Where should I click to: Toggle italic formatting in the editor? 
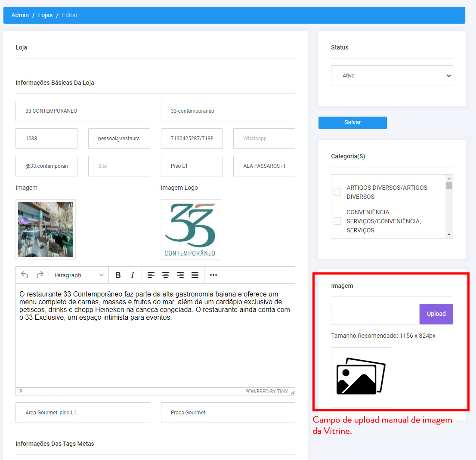133,275
